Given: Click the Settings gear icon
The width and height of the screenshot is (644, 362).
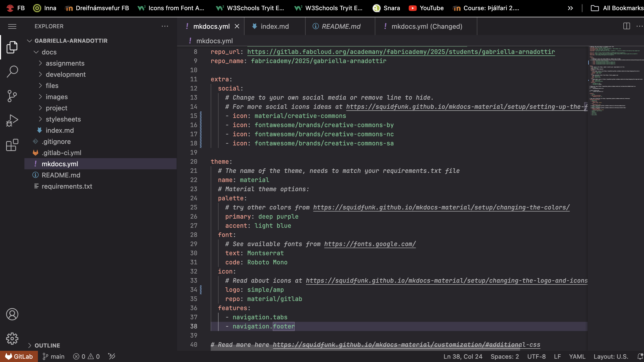Looking at the screenshot, I should 12,338.
